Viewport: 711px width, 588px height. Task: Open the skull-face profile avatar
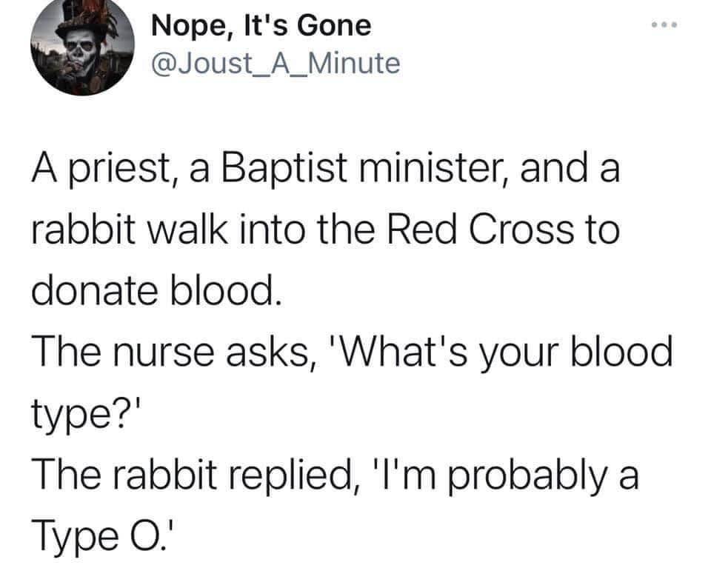(x=82, y=44)
